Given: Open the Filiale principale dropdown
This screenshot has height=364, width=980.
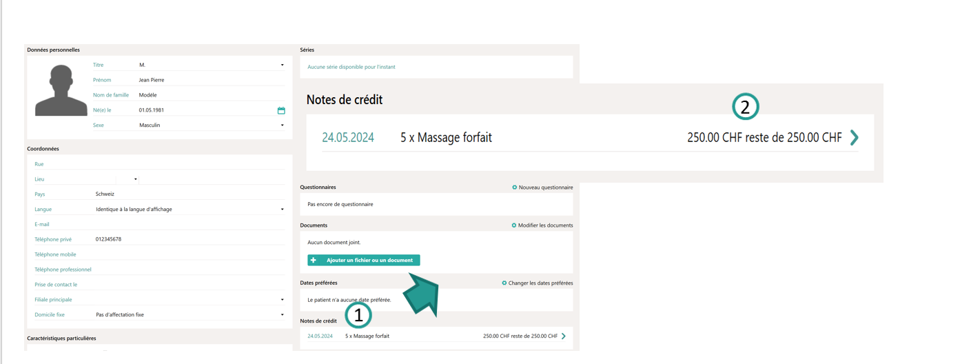Looking at the screenshot, I should [x=282, y=300].
